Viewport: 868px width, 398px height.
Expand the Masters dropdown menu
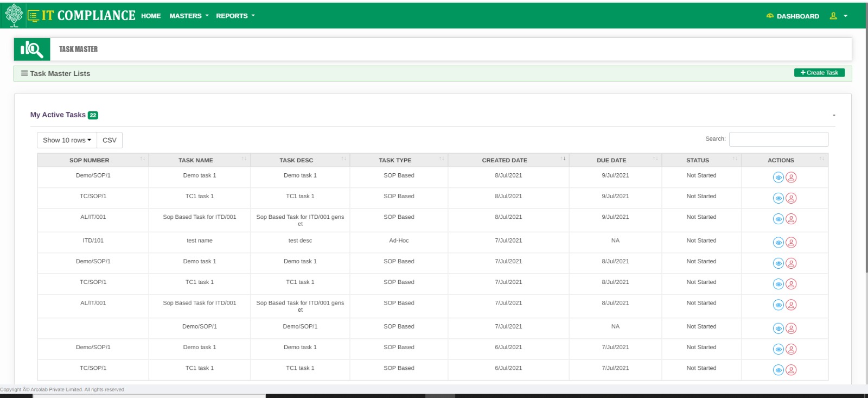click(x=189, y=16)
